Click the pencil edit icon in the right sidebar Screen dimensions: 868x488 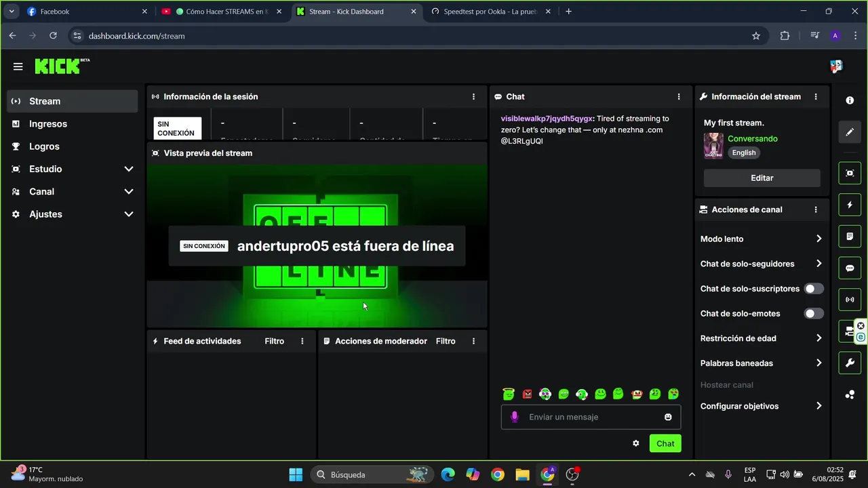(x=850, y=132)
